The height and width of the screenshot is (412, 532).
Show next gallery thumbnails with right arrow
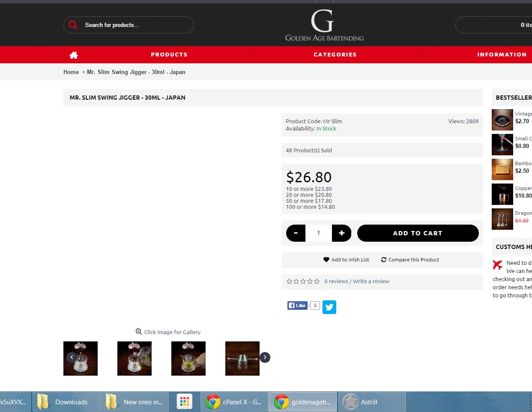tap(265, 357)
